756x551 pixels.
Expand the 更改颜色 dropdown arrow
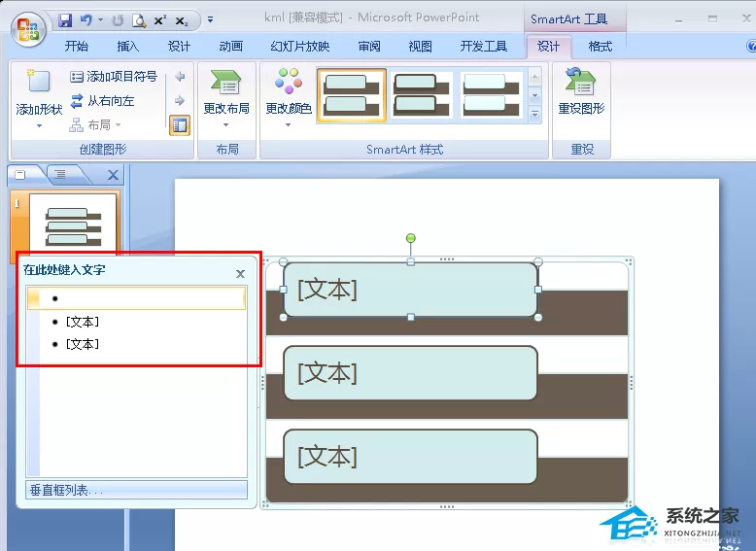coord(288,124)
